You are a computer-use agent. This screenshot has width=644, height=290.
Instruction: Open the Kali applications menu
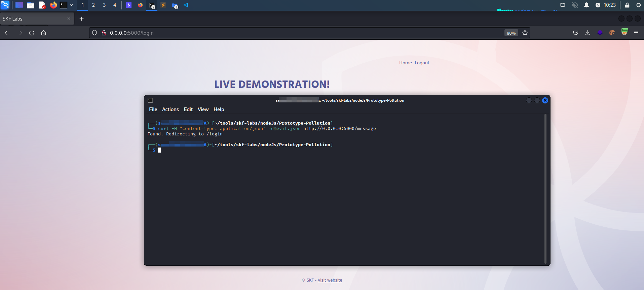point(5,5)
